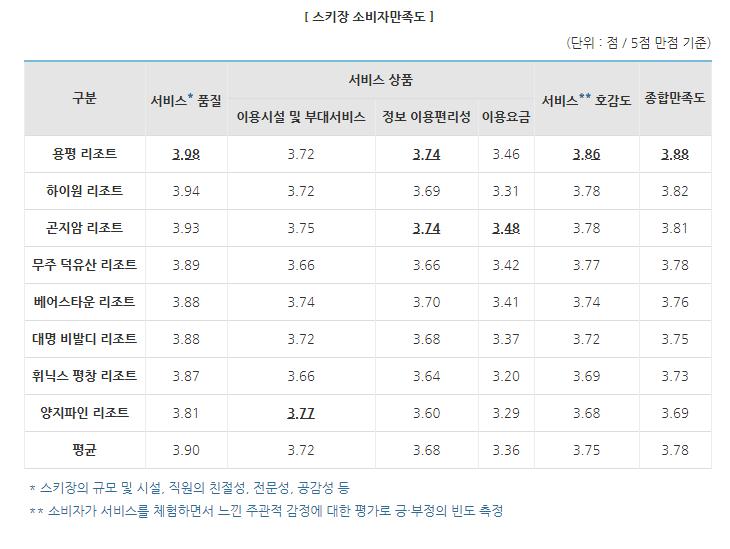This screenshot has width=730, height=549.
Task: Click 곤지암 리조트 이용요금 value 3.48
Action: [506, 229]
